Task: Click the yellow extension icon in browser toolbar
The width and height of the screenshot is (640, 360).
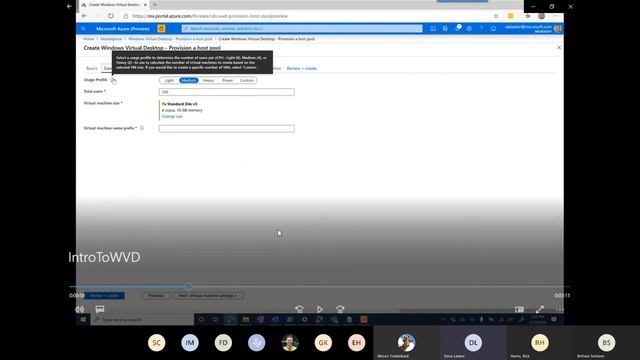Action: tap(510, 16)
